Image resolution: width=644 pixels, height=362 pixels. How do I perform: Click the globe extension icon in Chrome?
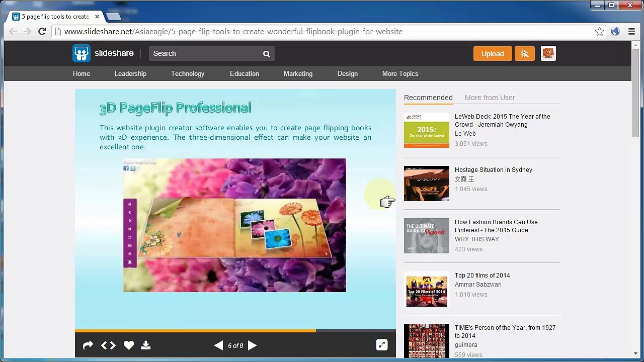pyautogui.click(x=615, y=32)
